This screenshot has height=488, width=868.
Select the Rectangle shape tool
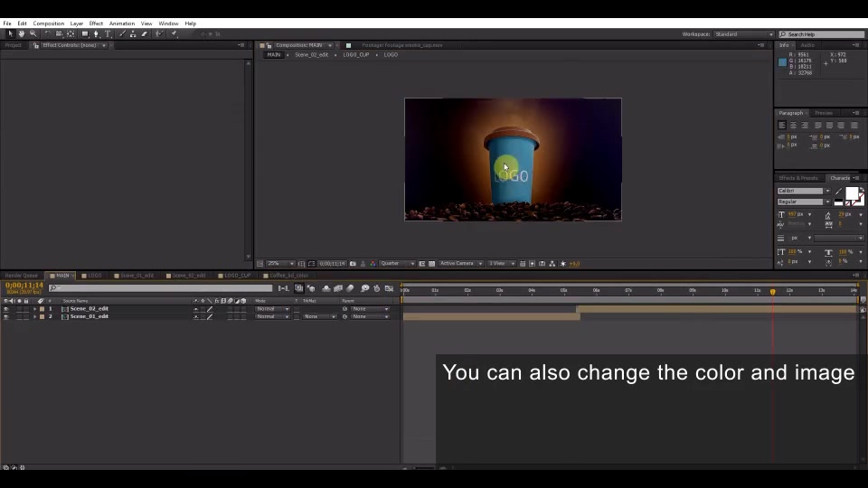85,34
